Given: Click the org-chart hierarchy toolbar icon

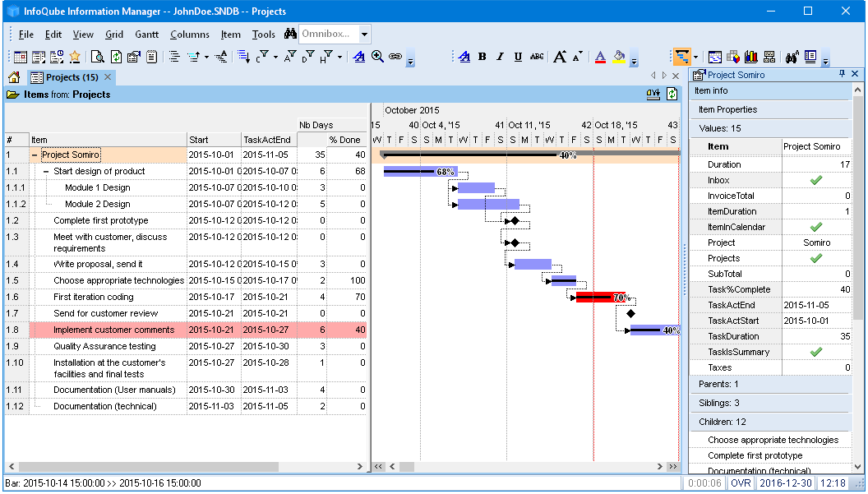Looking at the screenshot, I should click(769, 57).
